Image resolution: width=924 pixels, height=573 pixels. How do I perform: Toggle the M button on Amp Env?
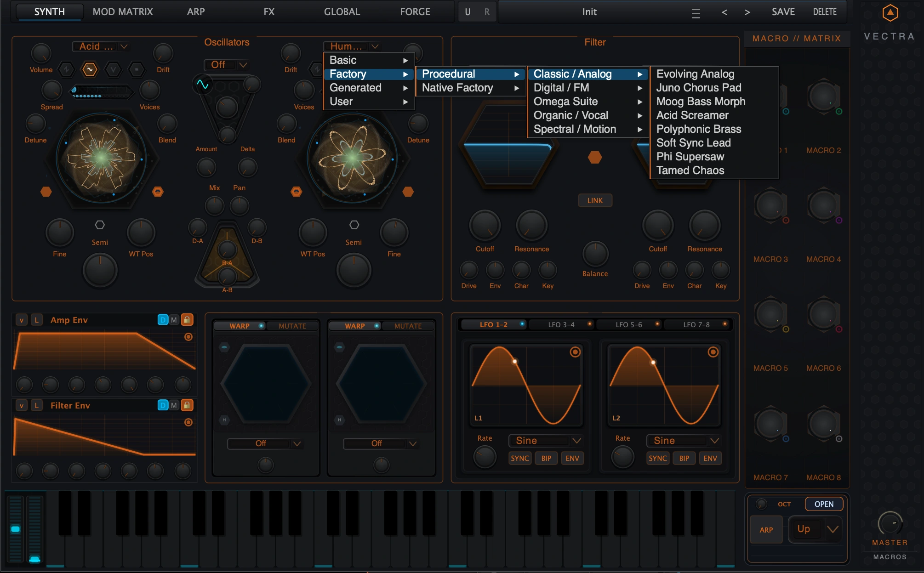click(174, 320)
